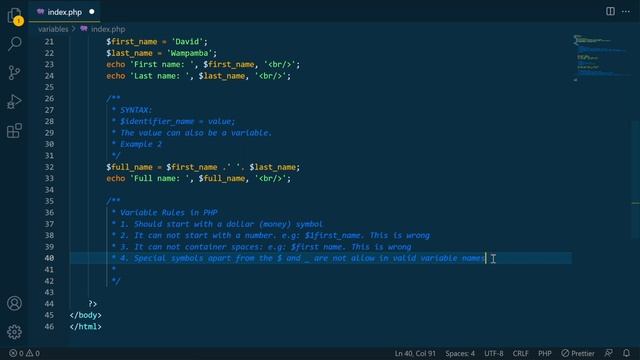Change end of line sequence CRLF
Screen dimensions: 640x360
(x=520, y=353)
